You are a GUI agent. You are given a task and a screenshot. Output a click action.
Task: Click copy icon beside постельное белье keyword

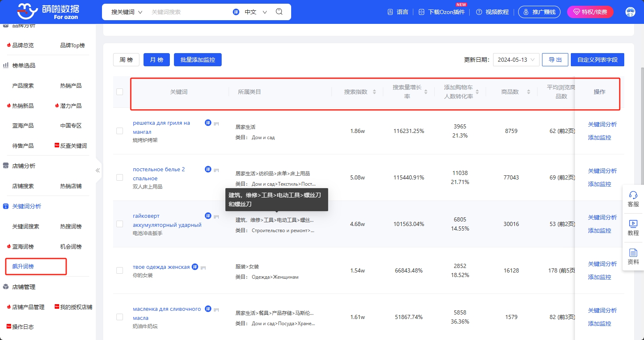click(216, 170)
